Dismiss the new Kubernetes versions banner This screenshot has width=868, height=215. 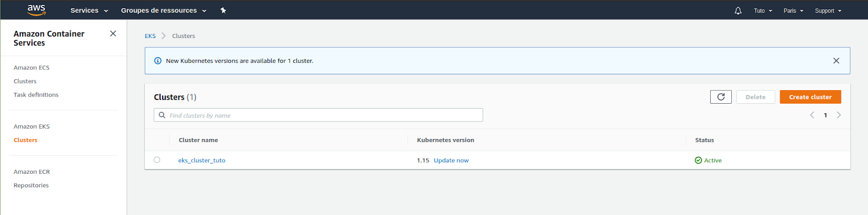click(x=836, y=61)
